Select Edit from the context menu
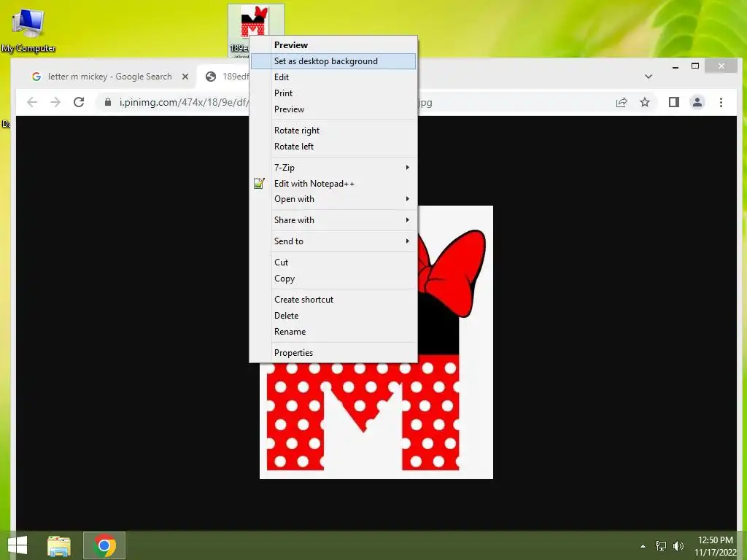The image size is (747, 560). tap(333, 77)
